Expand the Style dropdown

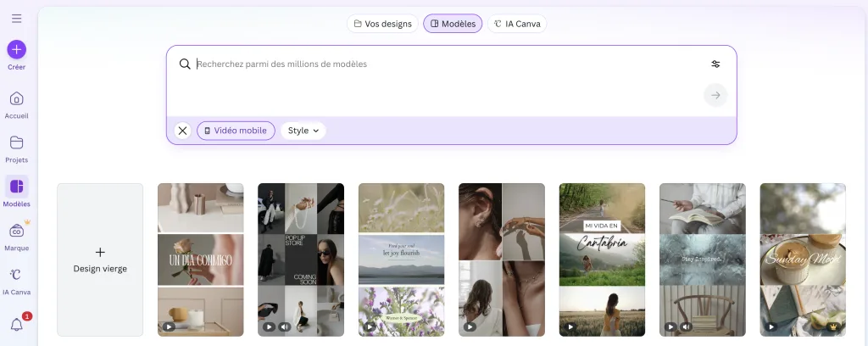pos(303,131)
